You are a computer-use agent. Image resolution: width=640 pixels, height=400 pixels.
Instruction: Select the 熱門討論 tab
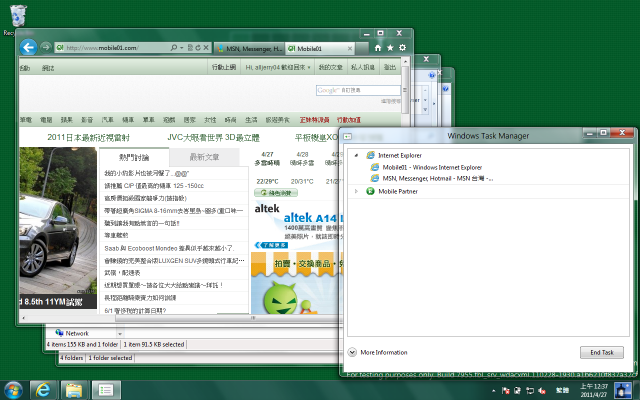pyautogui.click(x=134, y=157)
